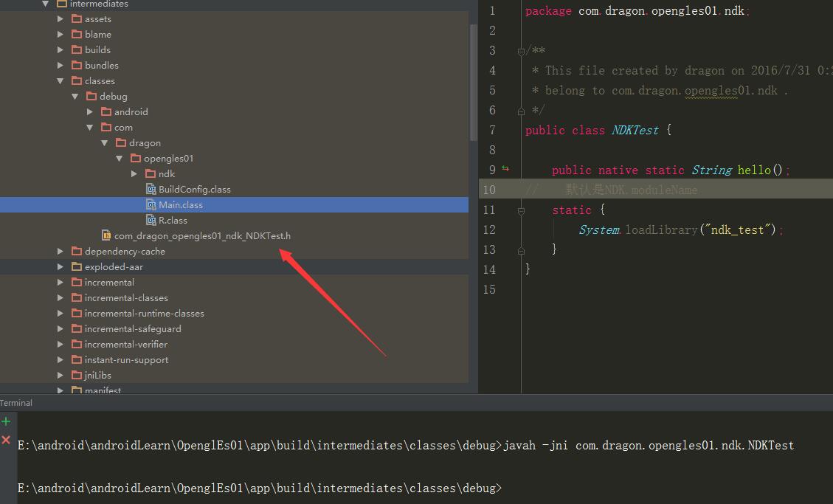
Task: Click the project tree vertical scrollbar
Action: 474,83
